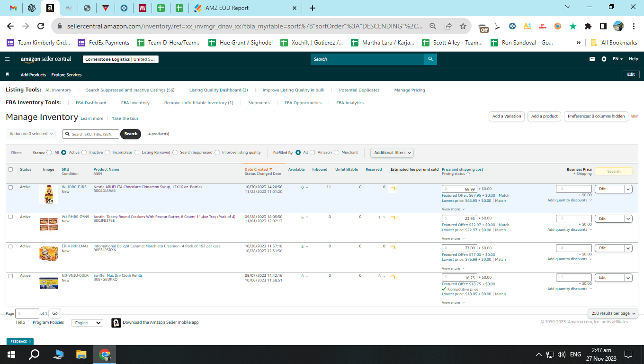Image resolution: width=644 pixels, height=364 pixels.
Task: Open the Windows notification center
Action: [x=628, y=355]
